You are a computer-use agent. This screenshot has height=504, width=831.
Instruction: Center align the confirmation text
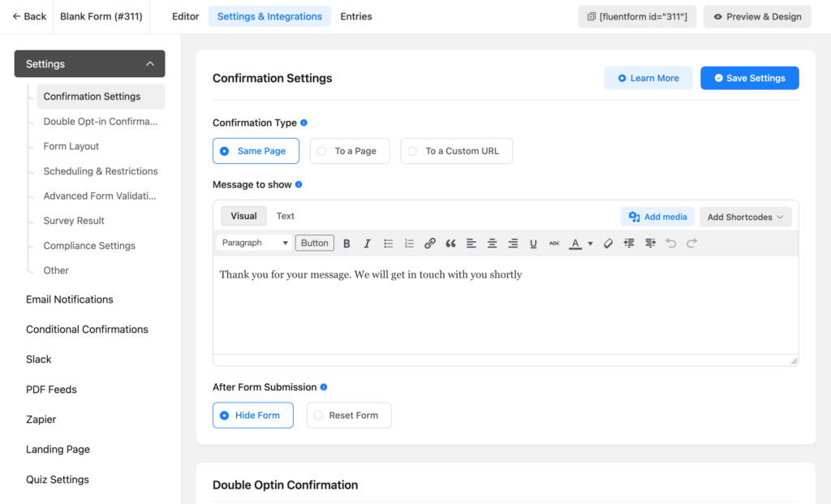pyautogui.click(x=492, y=243)
